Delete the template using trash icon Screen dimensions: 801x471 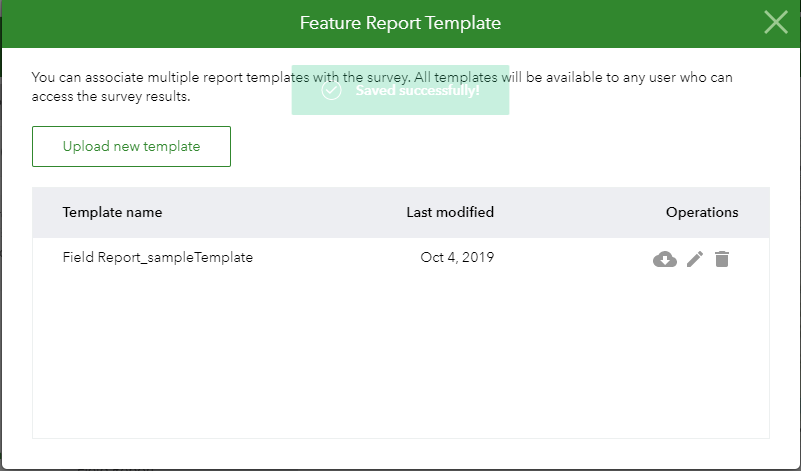(722, 259)
